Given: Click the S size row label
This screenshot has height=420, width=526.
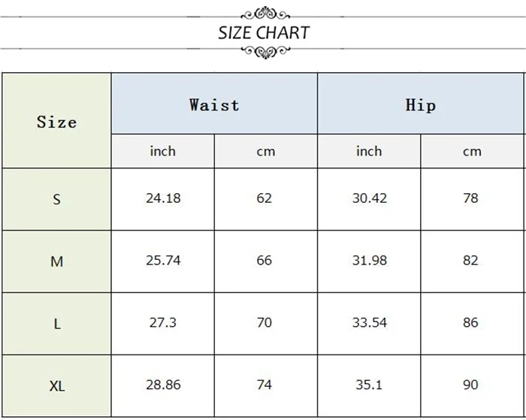Looking at the screenshot, I should 56,199.
